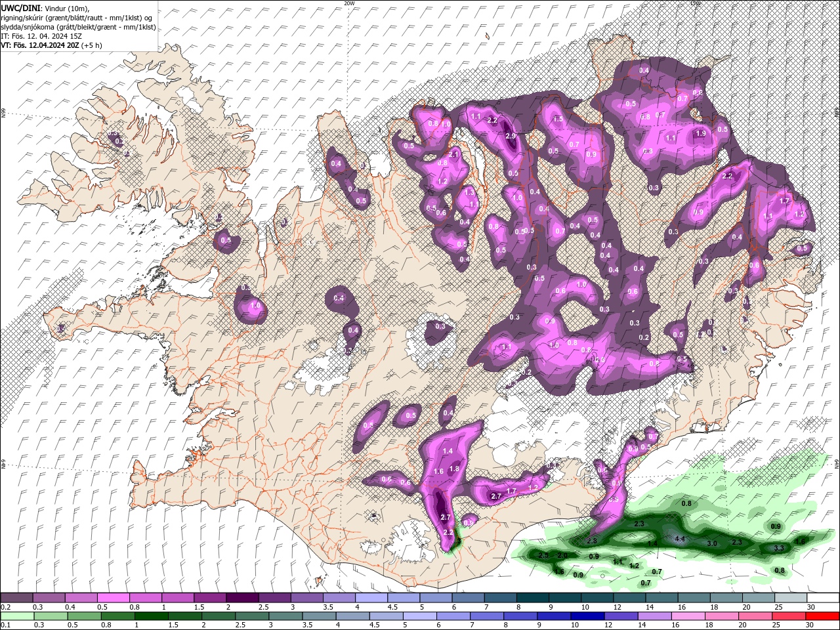Click the '3.3' rainfall value on the map
840x630 pixels.
click(x=779, y=547)
